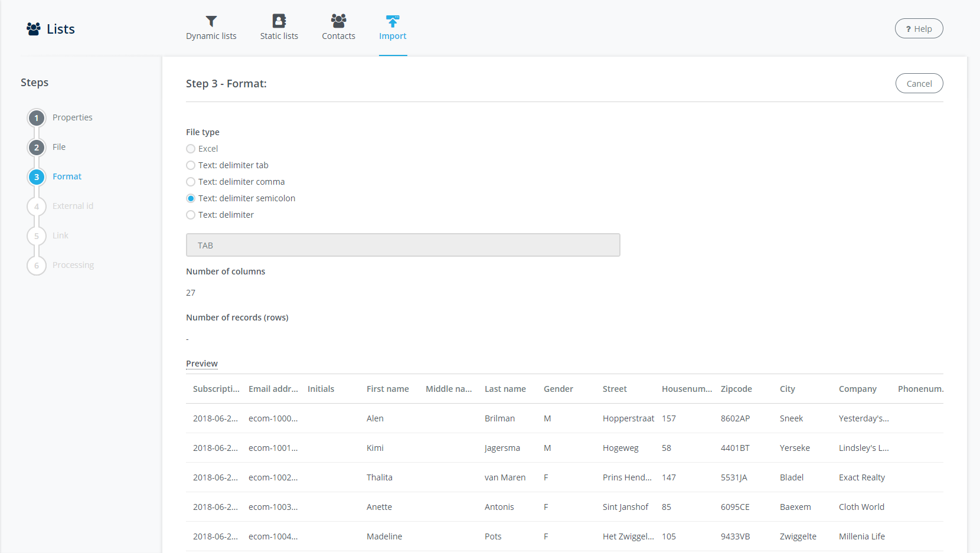Image resolution: width=980 pixels, height=553 pixels.
Task: Click the city cell Yerseke
Action: (x=795, y=448)
